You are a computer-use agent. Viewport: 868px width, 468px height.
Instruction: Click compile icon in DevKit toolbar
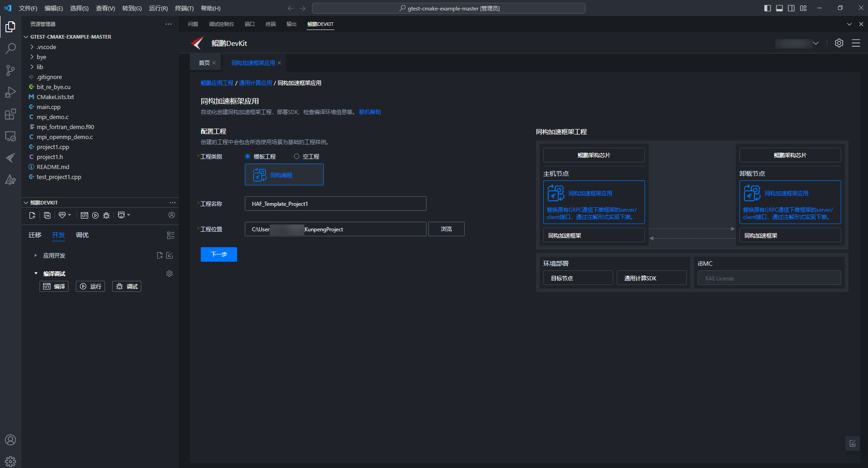84,215
